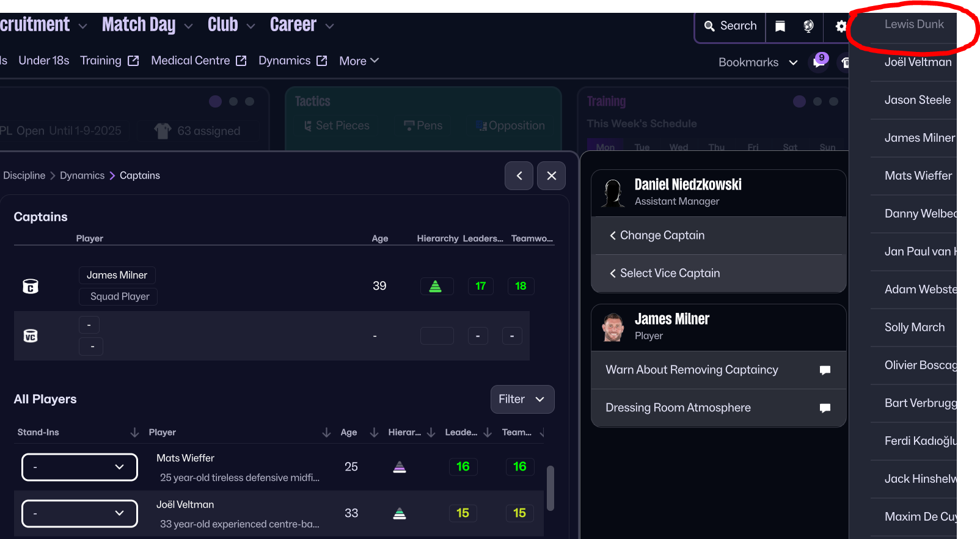Open the Match Day menu
Viewport: 980px width, 539px height.
[x=147, y=25]
